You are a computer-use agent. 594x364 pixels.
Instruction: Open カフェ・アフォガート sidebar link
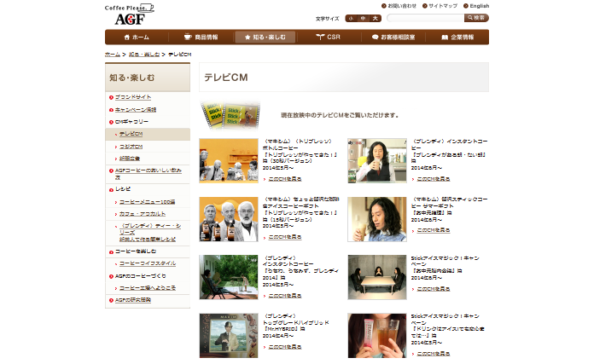click(143, 214)
